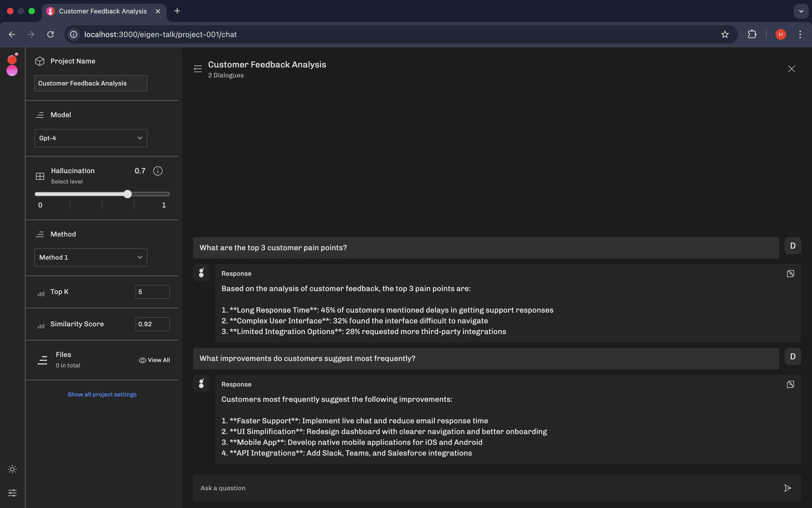The width and height of the screenshot is (812, 508).
Task: Click the 2 Dialogues subtitle
Action: pyautogui.click(x=226, y=75)
